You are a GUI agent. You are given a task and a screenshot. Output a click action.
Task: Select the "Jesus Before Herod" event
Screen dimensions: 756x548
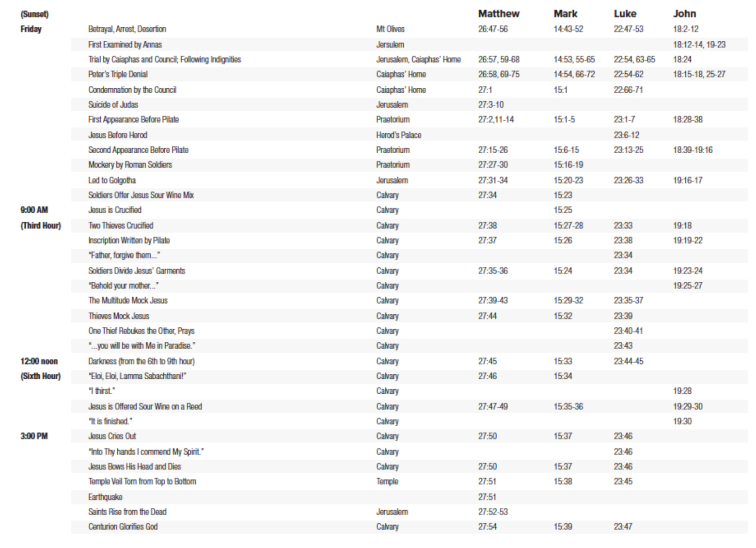pyautogui.click(x=117, y=135)
